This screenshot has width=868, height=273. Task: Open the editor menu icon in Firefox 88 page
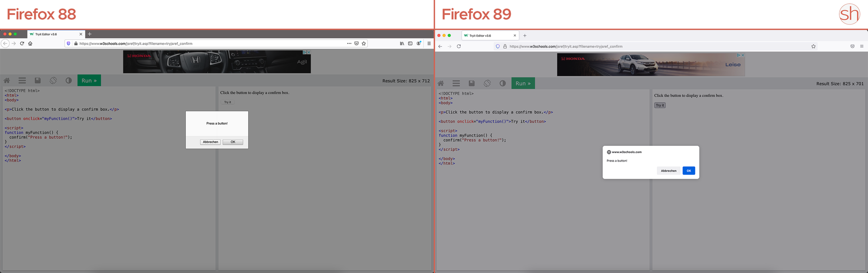click(22, 81)
